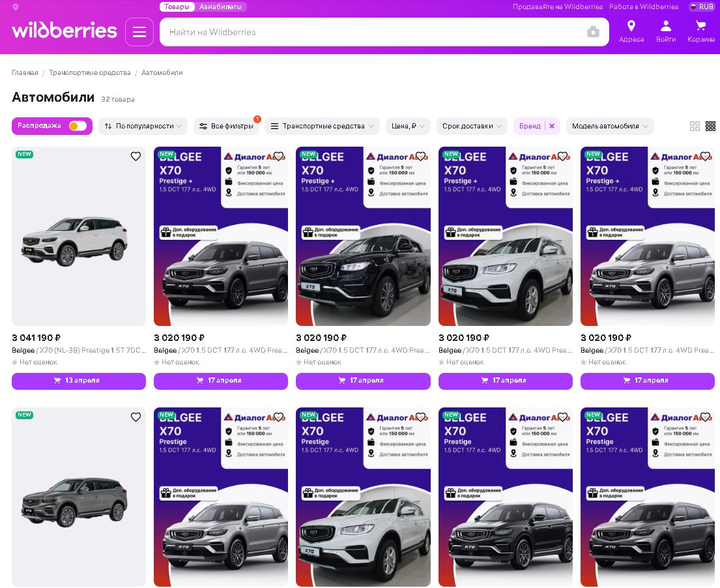Open the Все фильтры button
The width and height of the screenshot is (720, 588).
(226, 126)
